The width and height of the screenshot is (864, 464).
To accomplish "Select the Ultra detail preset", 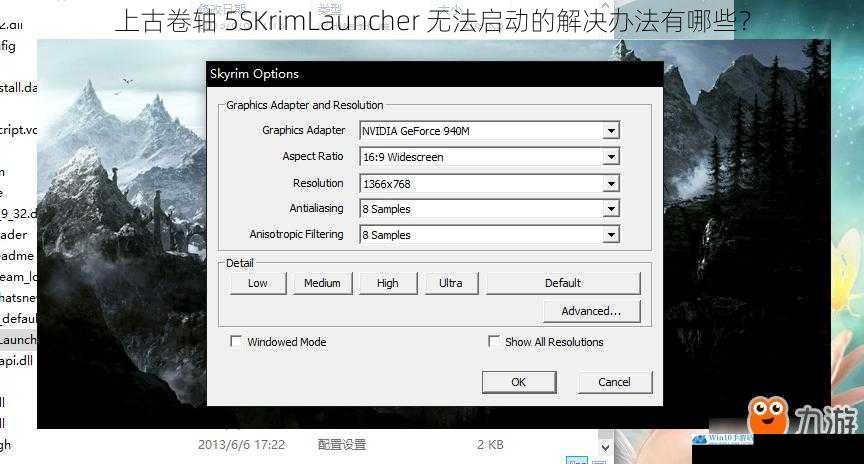I will pyautogui.click(x=451, y=283).
